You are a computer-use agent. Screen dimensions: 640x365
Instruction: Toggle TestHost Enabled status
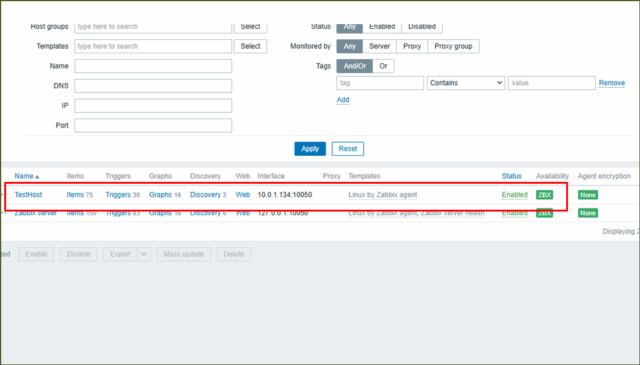(514, 195)
